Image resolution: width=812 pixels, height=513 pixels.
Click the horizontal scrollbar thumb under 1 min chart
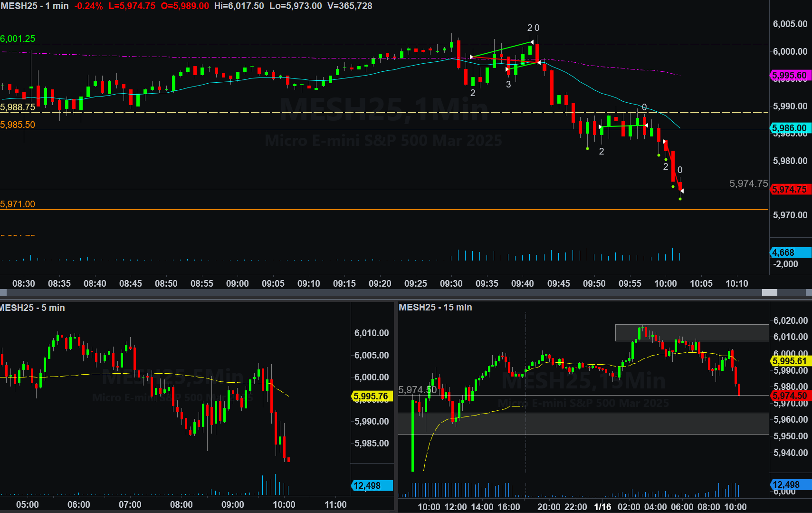pyautogui.click(x=769, y=292)
